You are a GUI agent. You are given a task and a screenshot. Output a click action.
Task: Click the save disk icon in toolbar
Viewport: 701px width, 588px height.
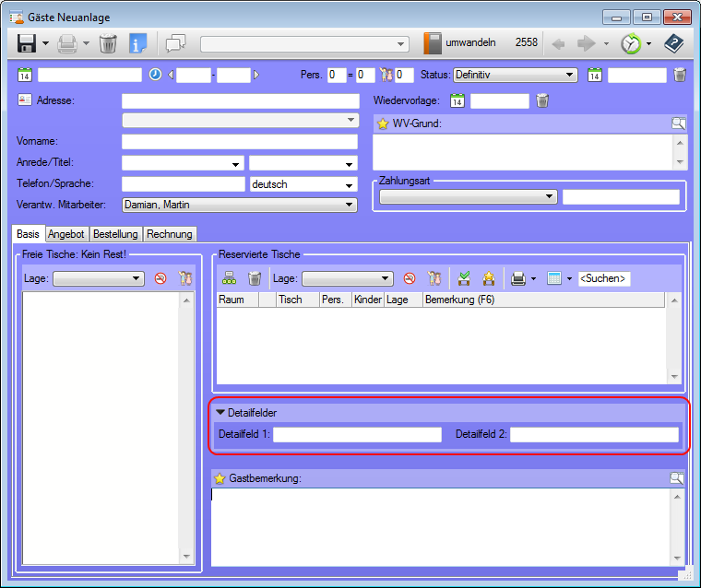coord(27,43)
